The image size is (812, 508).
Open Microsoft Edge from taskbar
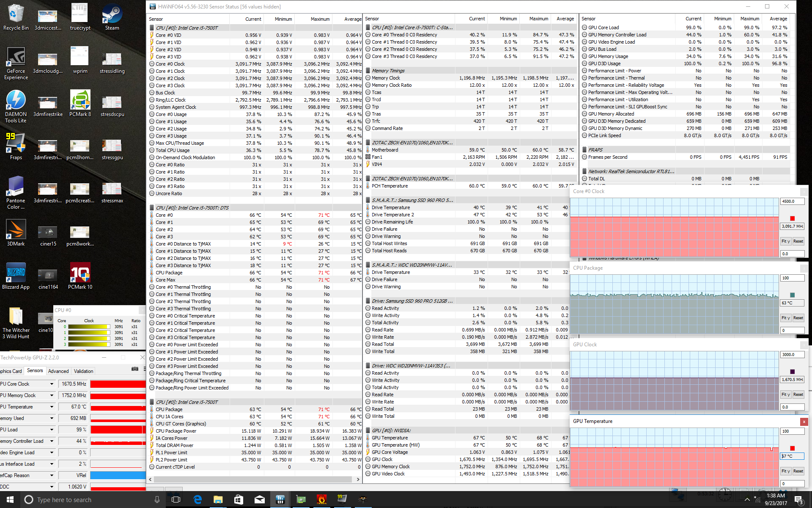pos(198,500)
